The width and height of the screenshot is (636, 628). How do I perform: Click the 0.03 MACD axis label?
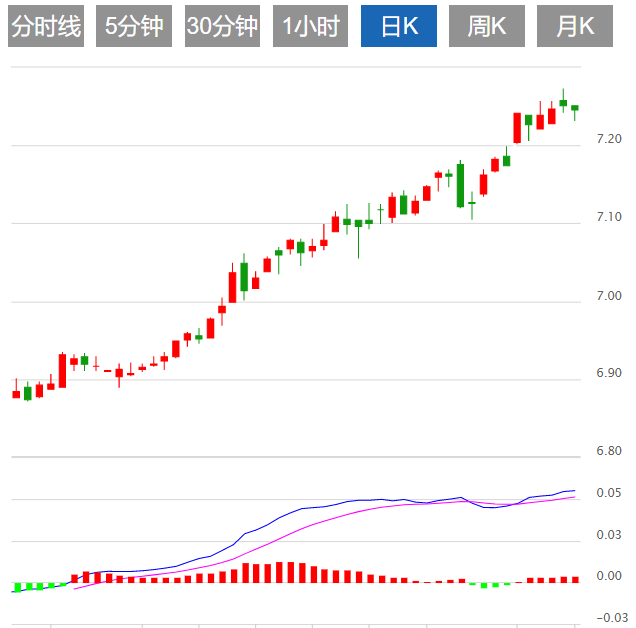coord(608,535)
